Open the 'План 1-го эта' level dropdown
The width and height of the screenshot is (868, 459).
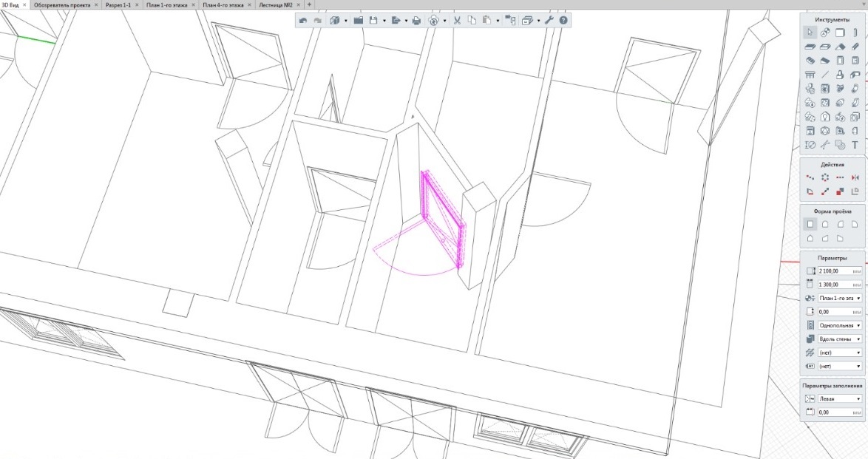click(x=839, y=298)
